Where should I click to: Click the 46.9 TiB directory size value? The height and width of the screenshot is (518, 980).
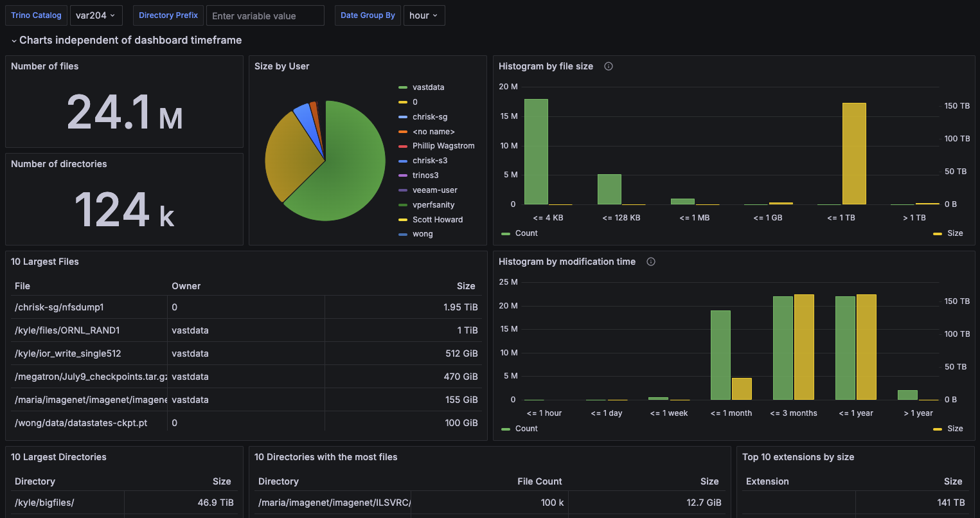(x=215, y=503)
